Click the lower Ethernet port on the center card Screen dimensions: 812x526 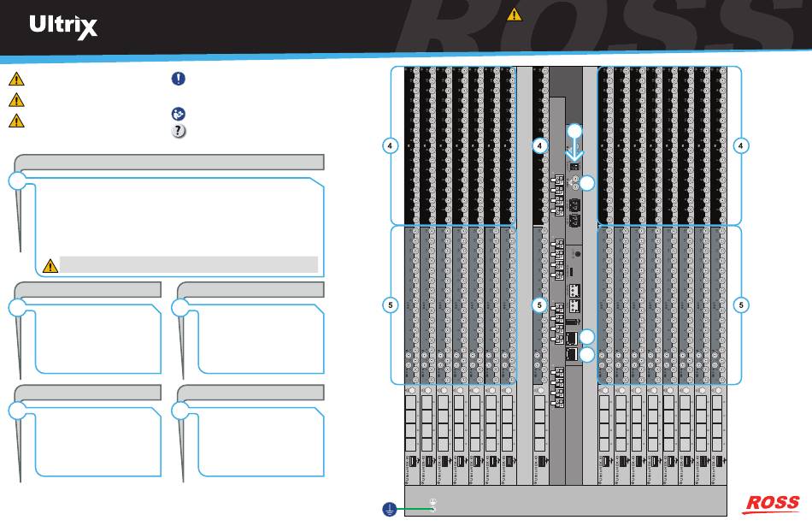click(572, 355)
